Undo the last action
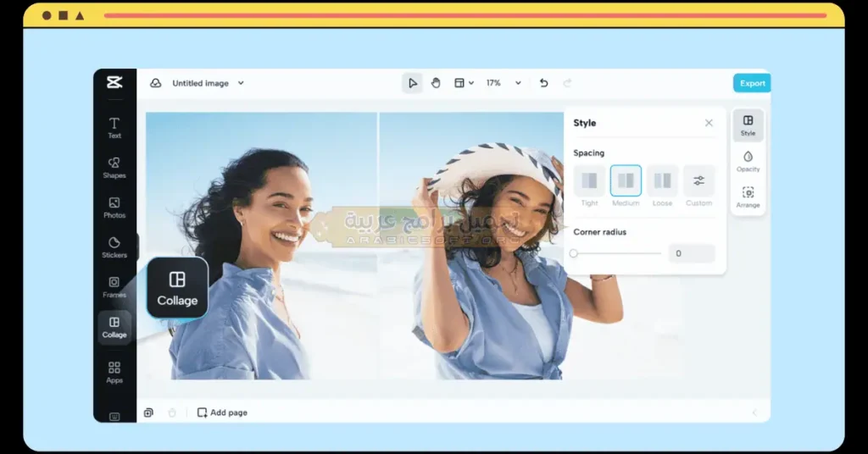The height and width of the screenshot is (454, 868). click(543, 83)
